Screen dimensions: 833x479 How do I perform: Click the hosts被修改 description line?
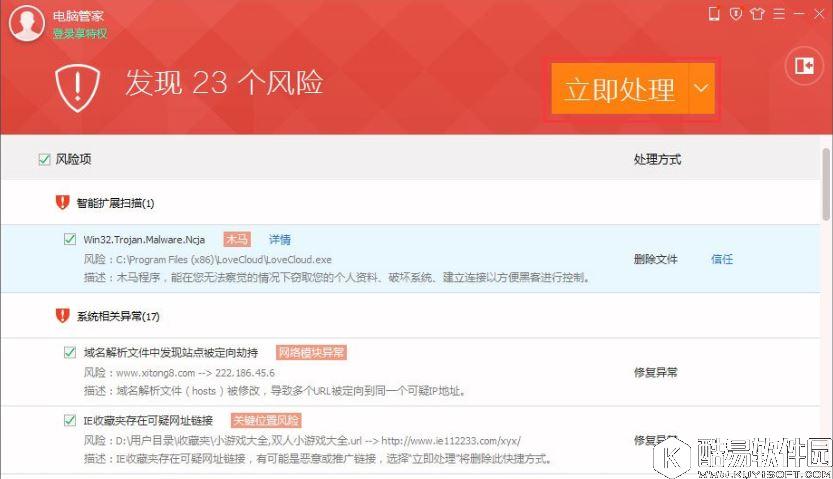276,391
